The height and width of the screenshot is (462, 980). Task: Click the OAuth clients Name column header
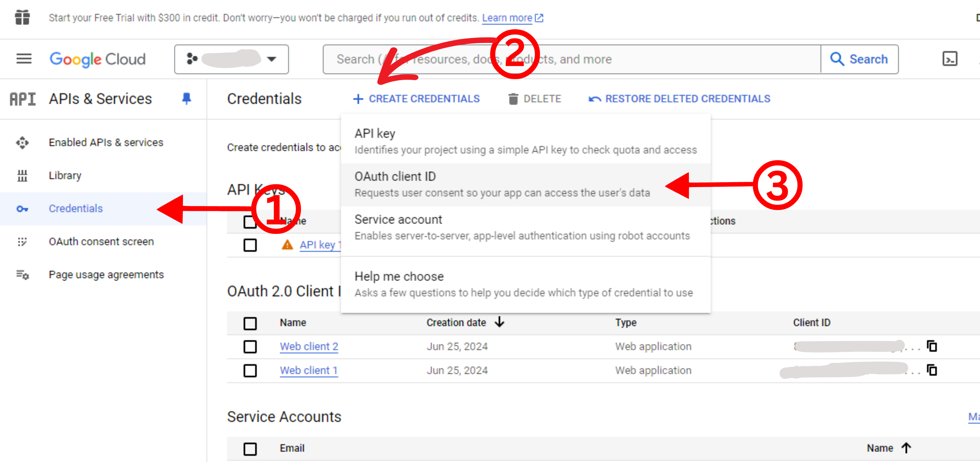tap(293, 323)
